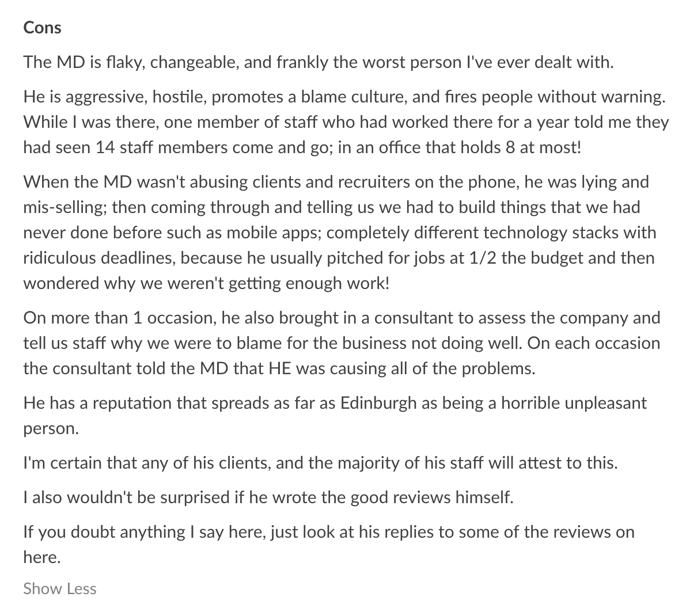
Task: Click the phrase 'mobile apps'
Action: pos(277,233)
